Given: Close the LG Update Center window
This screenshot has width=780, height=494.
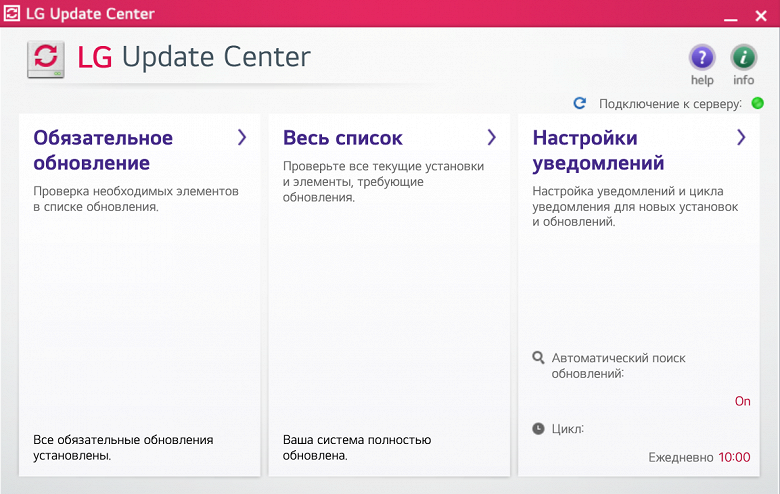Looking at the screenshot, I should (x=761, y=16).
